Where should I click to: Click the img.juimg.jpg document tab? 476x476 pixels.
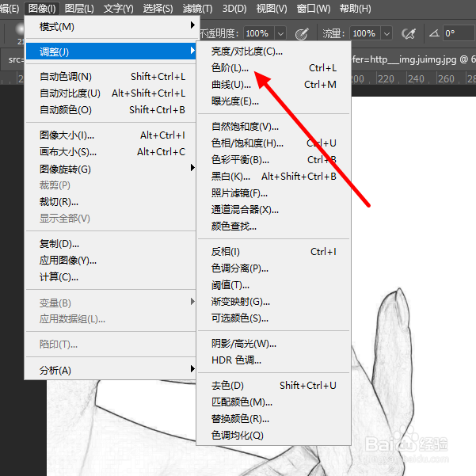click(x=413, y=59)
